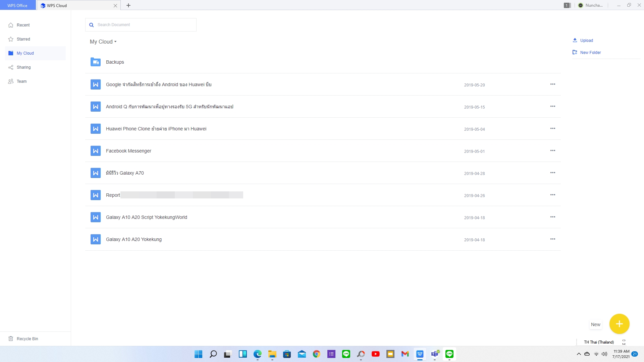Open Wi-Fi network settings in tray

(x=596, y=354)
